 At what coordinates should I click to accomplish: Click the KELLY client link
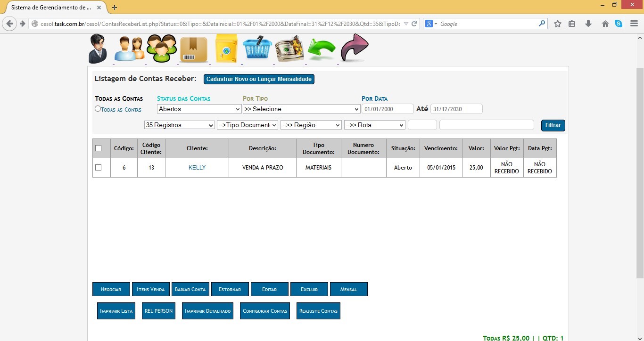click(x=197, y=168)
